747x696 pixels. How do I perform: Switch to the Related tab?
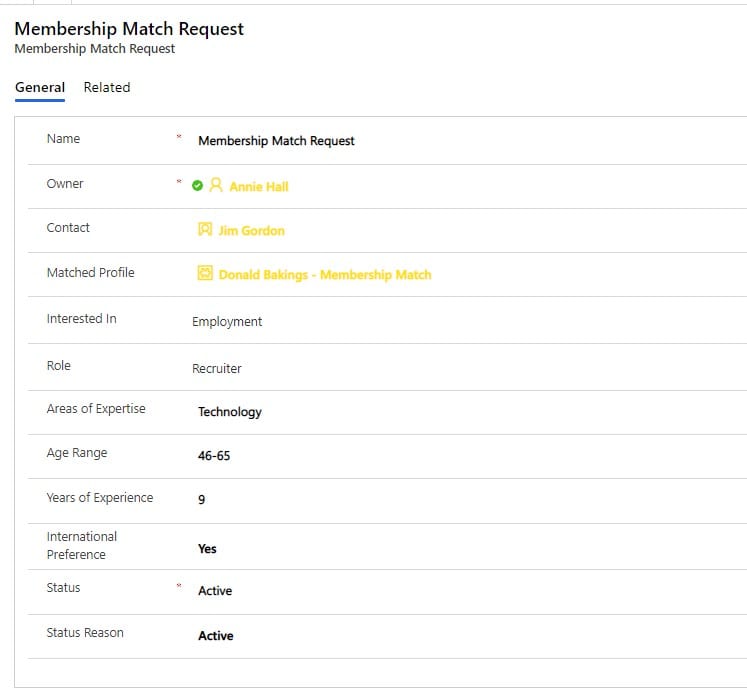(107, 88)
